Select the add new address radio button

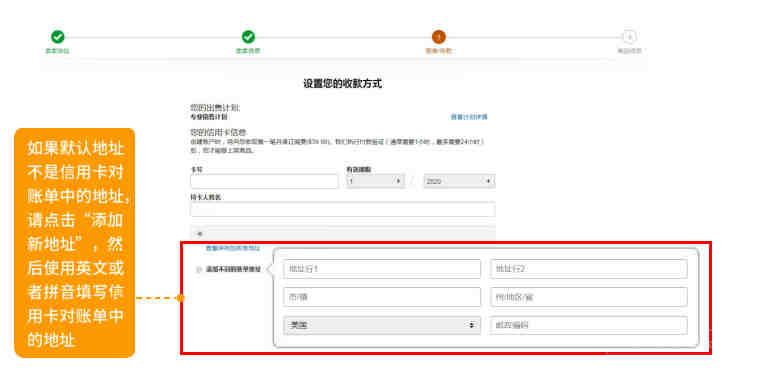pos(199,269)
